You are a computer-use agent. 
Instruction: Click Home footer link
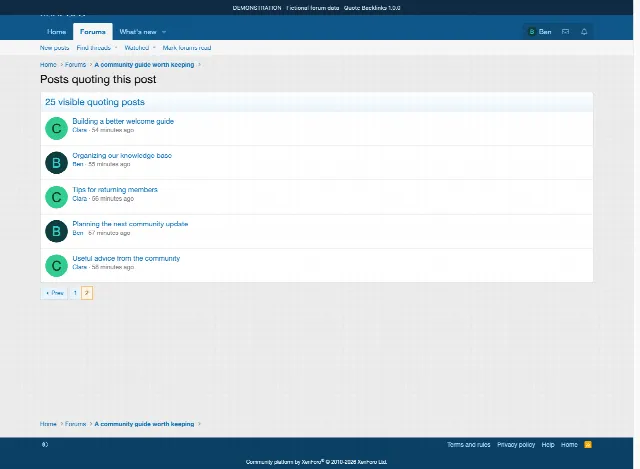(x=569, y=445)
